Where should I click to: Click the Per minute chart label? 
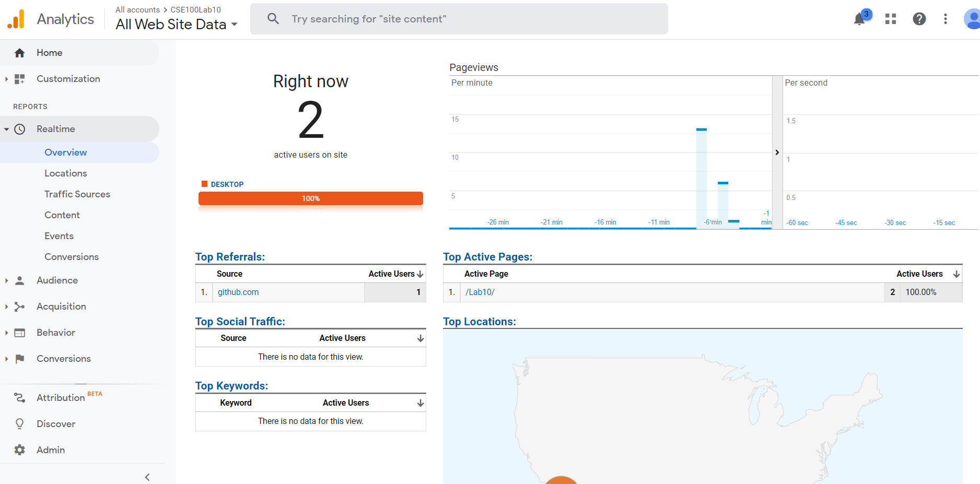pyautogui.click(x=472, y=83)
